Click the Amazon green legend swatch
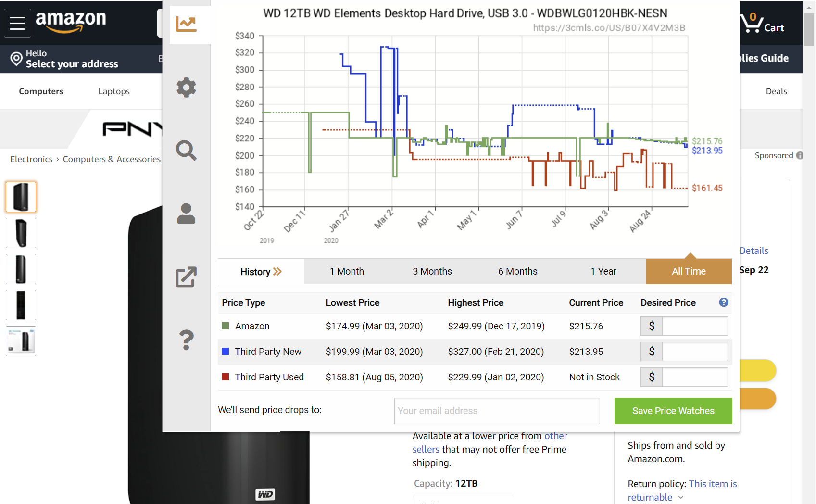Image resolution: width=816 pixels, height=504 pixels. coord(225,326)
